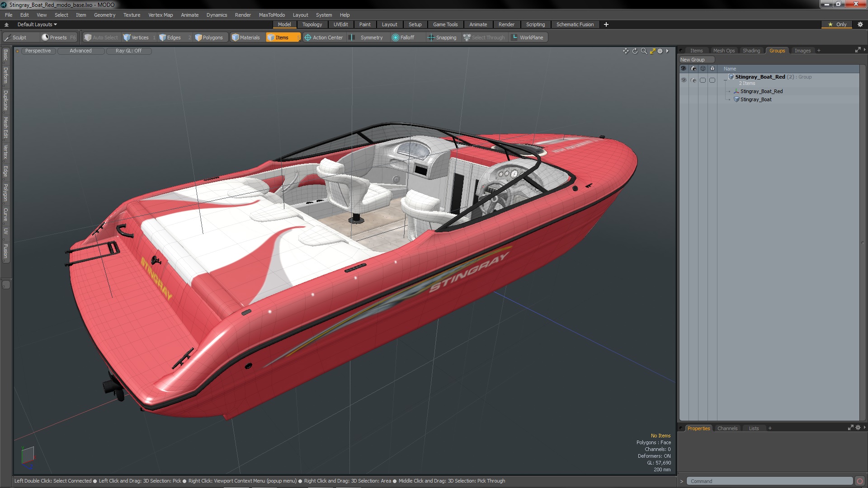This screenshot has height=488, width=868.
Task: Select the Stingray_Boat mesh item
Action: [756, 99]
